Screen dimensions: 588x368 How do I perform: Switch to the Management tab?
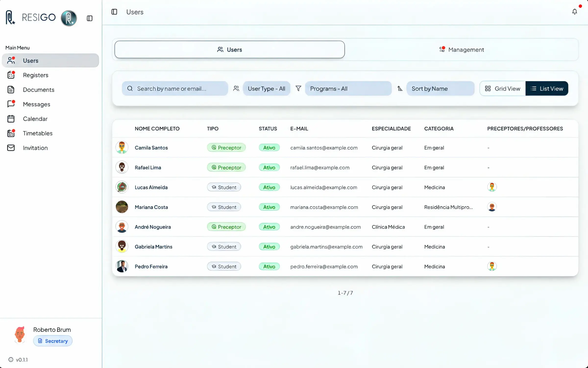462,50
